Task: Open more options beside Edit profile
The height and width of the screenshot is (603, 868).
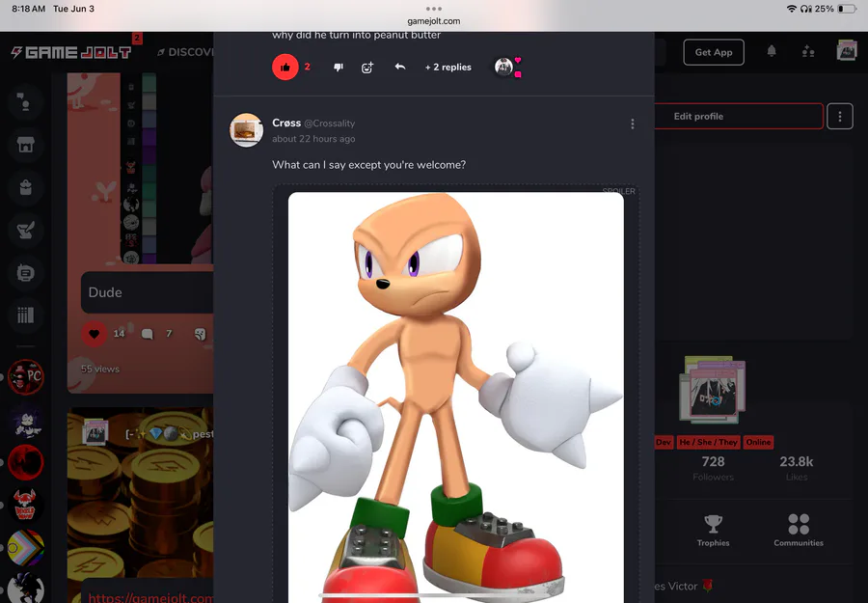Action: (x=840, y=117)
